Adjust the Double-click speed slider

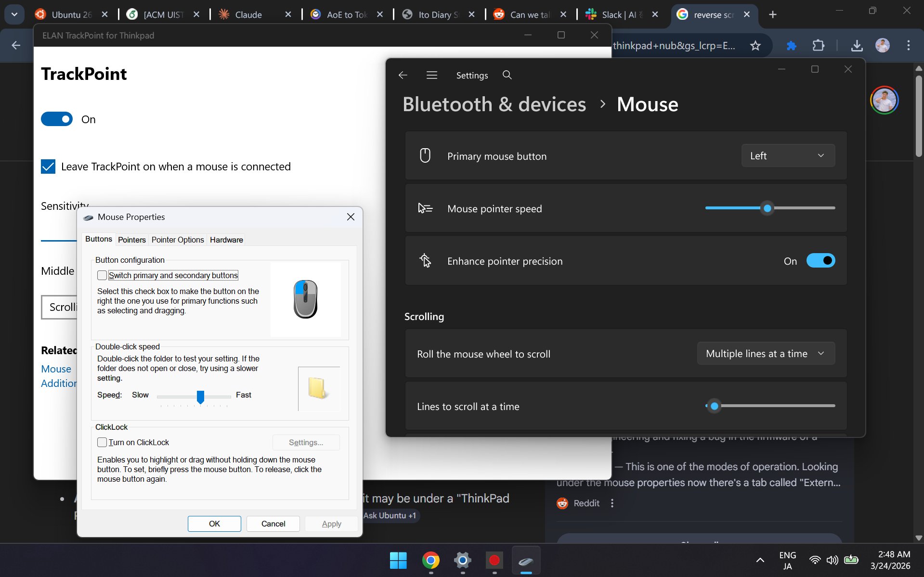tap(194, 397)
